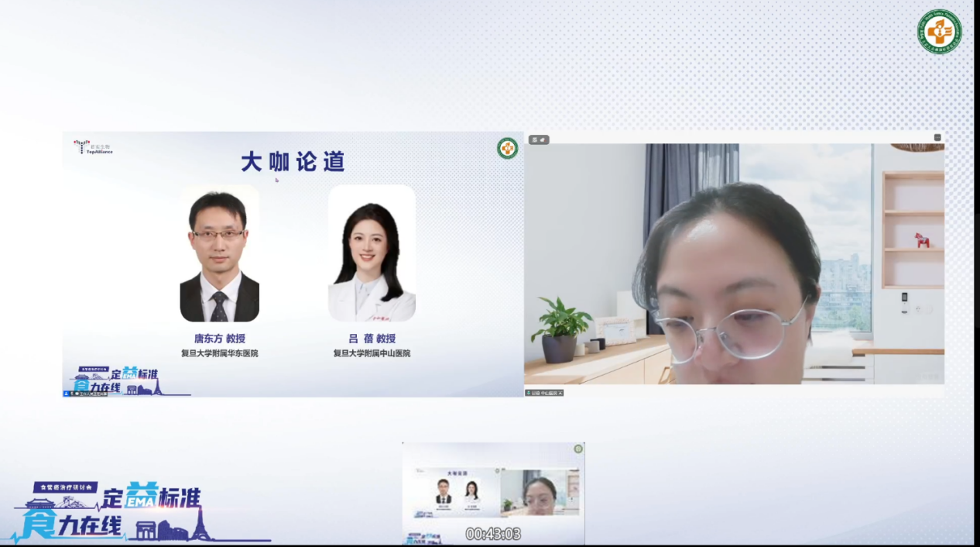Click the name 唐东方 教授
Image resolution: width=980 pixels, height=547 pixels.
click(219, 339)
